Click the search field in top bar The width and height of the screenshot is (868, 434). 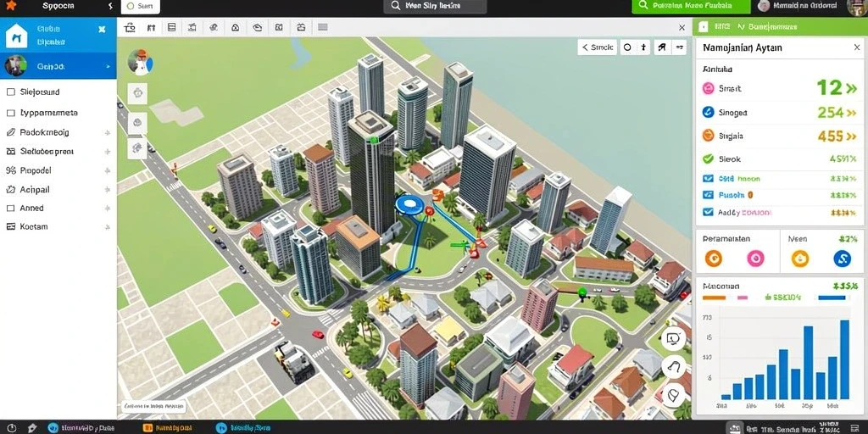click(435, 6)
